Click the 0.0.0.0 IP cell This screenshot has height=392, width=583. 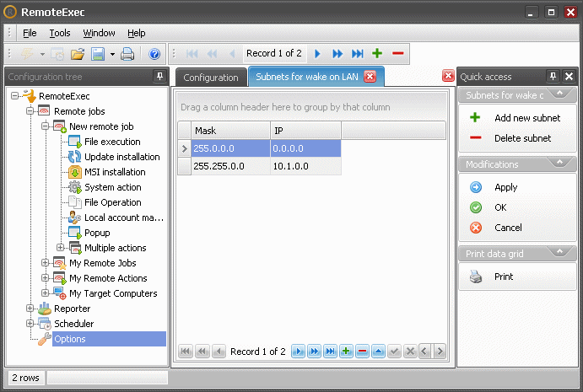(x=305, y=148)
